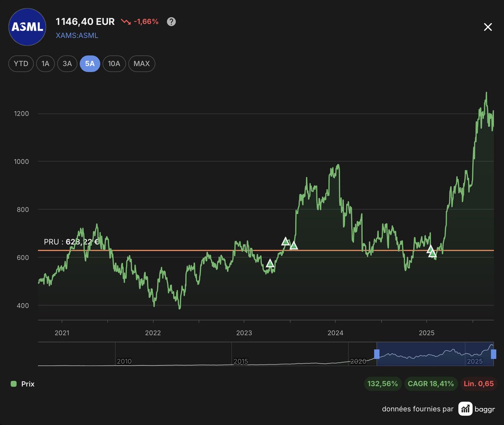Click the 2015 label in navigator
Viewport: 504px width, 425px height.
pos(241,362)
